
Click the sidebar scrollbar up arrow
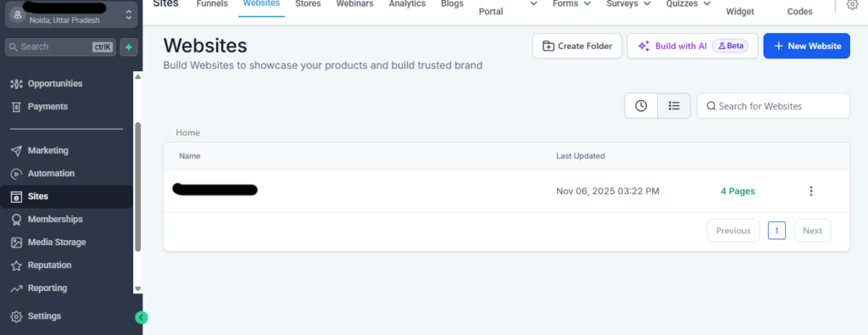138,76
